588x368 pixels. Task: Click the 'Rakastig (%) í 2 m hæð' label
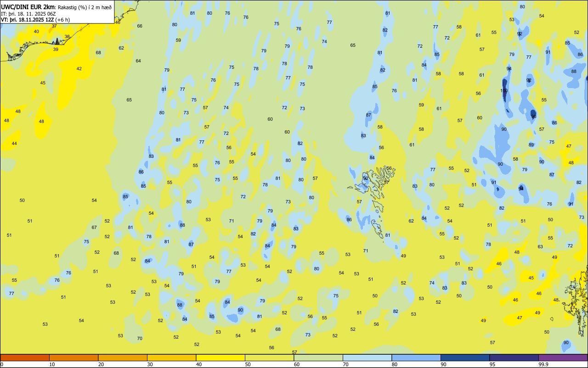[85, 7]
